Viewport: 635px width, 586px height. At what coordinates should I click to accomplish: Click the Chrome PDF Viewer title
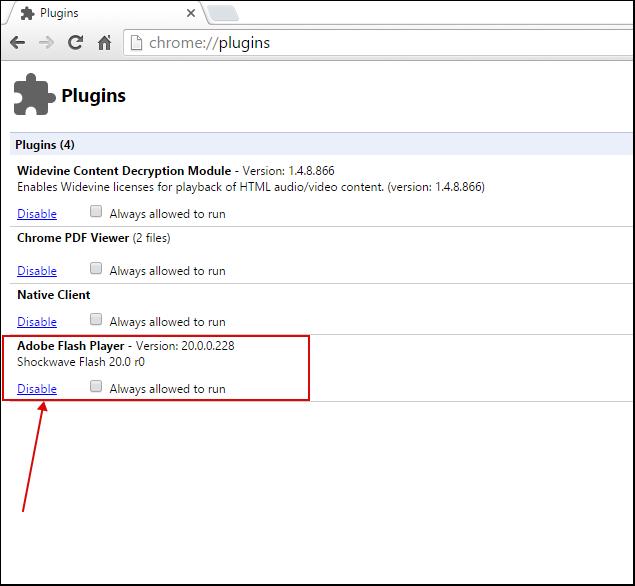[73, 238]
